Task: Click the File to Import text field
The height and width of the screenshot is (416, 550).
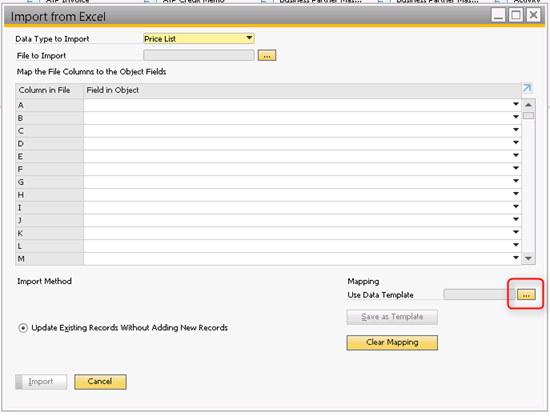Action: (199, 55)
